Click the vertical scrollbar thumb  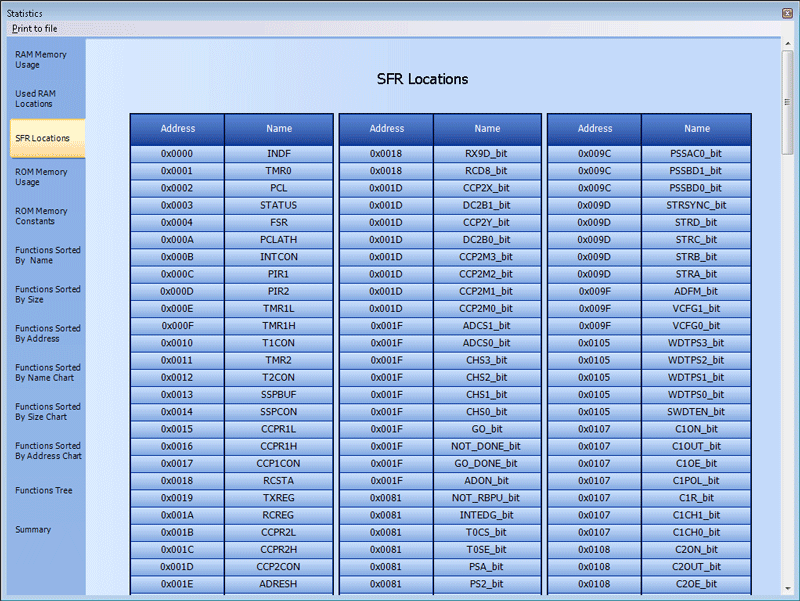coord(788,102)
